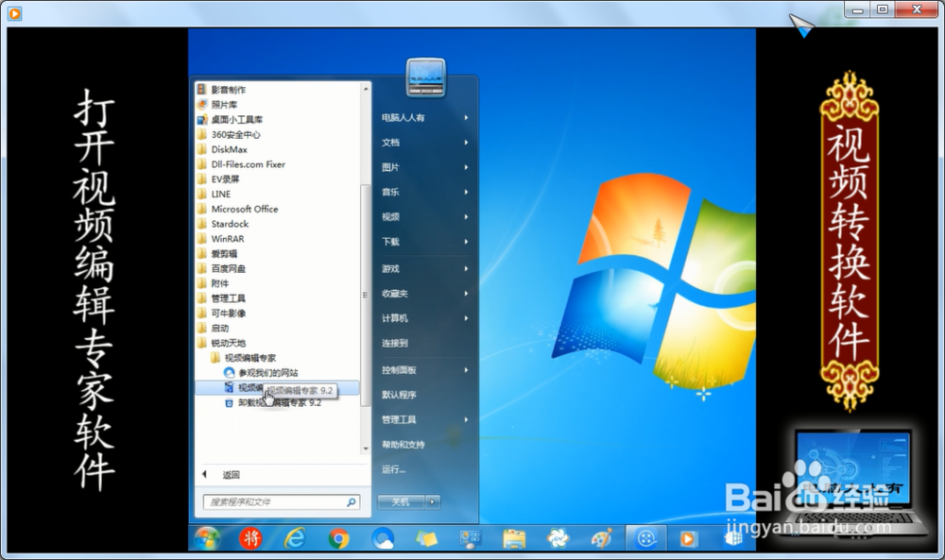The height and width of the screenshot is (560, 945).
Task: Open 照片库 from the programs list
Action: (218, 105)
